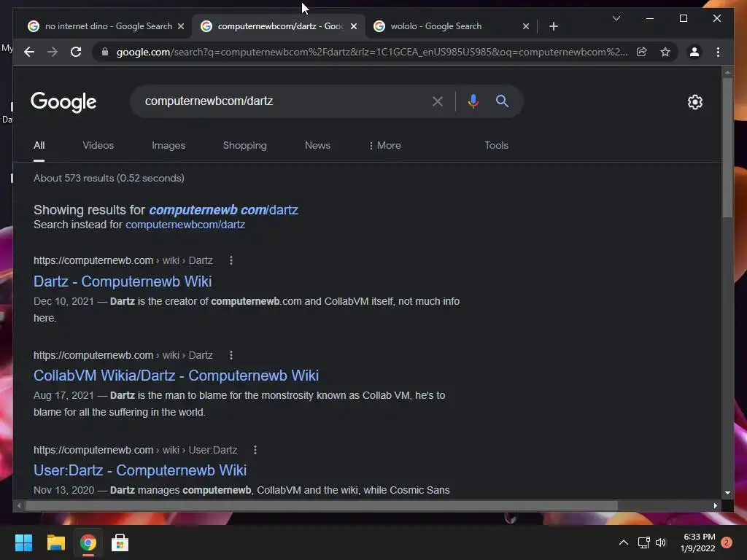Open the search Tools options
747x560 pixels.
coord(496,145)
